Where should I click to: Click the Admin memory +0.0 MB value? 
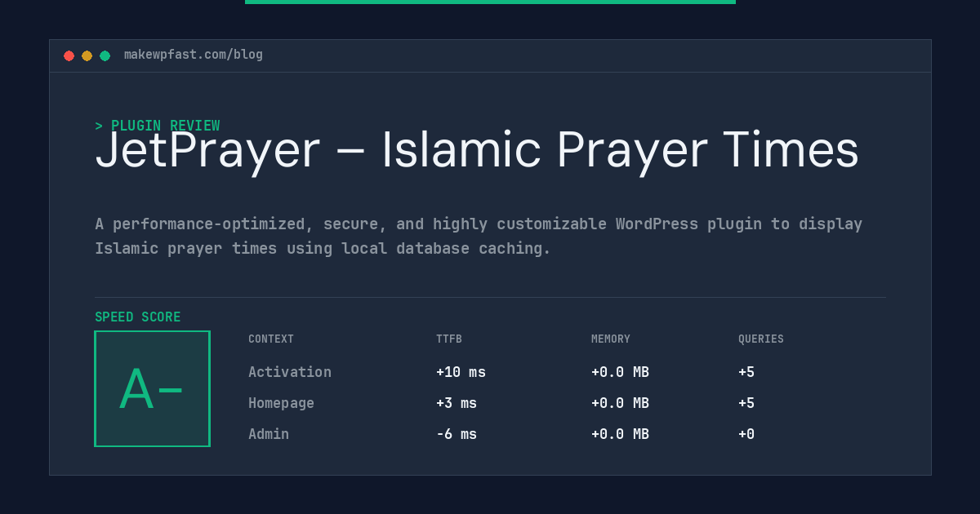click(x=620, y=434)
